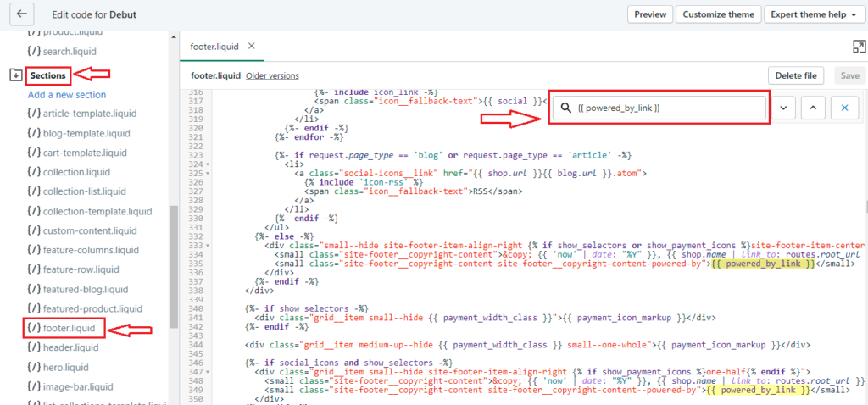The height and width of the screenshot is (405, 868).
Task: Open Customize theme
Action: 719,14
